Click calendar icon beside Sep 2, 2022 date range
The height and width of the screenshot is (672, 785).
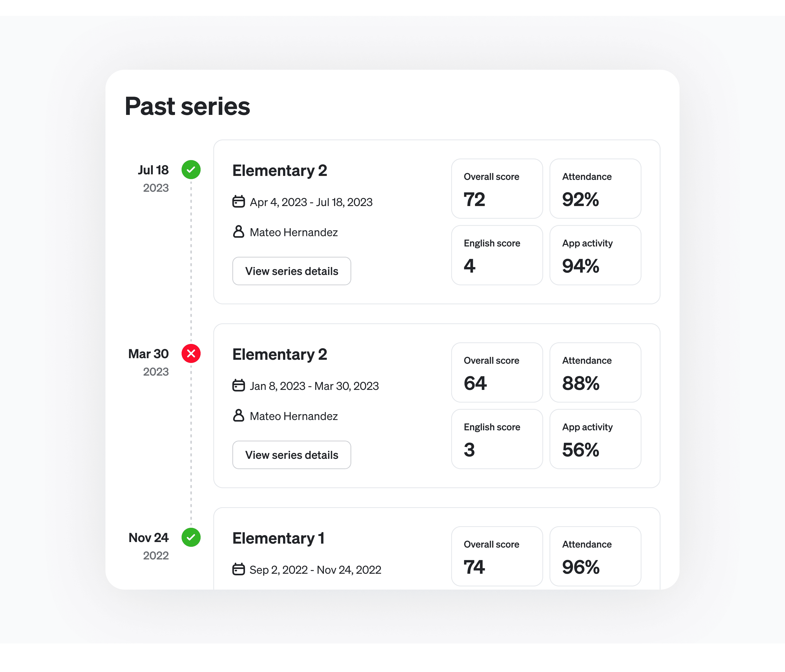[238, 569]
